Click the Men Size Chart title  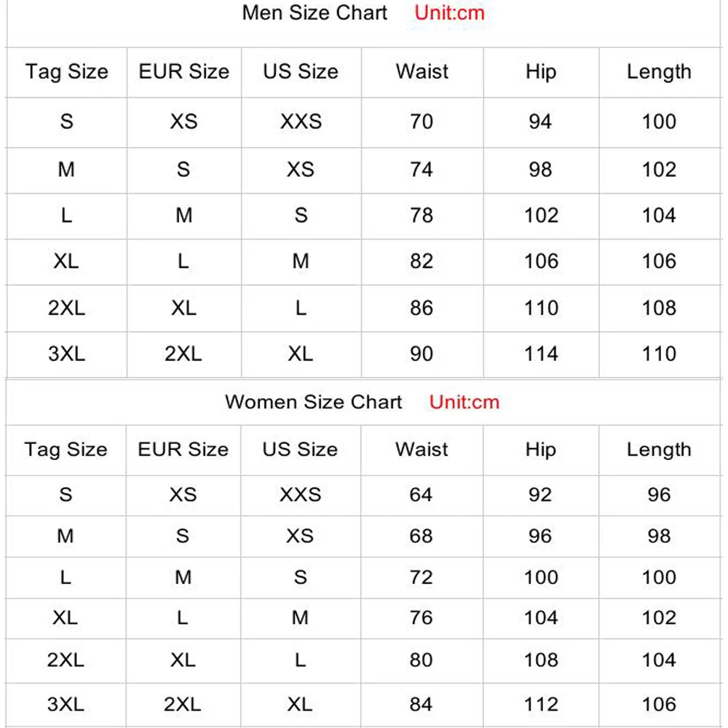tap(314, 12)
